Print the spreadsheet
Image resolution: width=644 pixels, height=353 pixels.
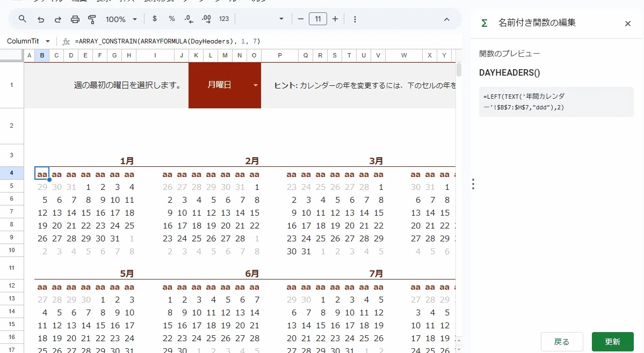click(75, 19)
